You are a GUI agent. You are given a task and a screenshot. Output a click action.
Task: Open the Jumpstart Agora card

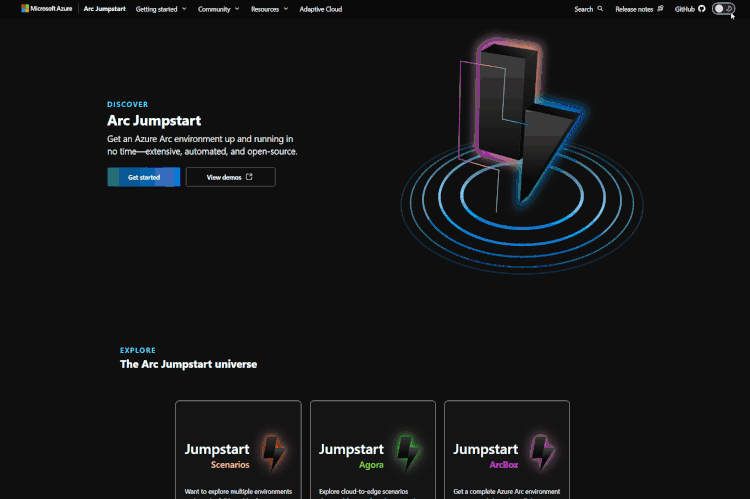point(373,450)
